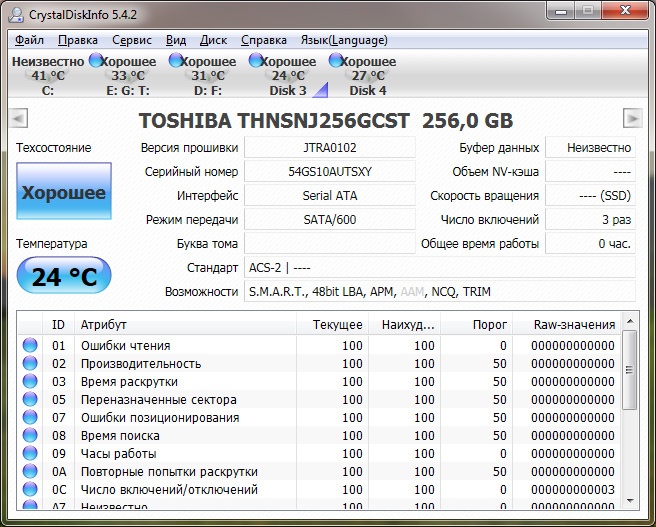Click the Атрибут column header
The width and height of the screenshot is (656, 527).
(185, 325)
